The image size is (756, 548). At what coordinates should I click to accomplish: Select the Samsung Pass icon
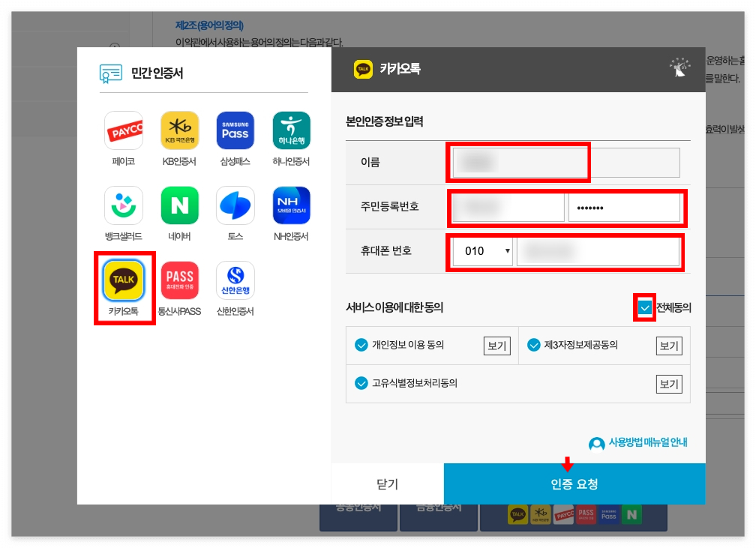pyautogui.click(x=235, y=130)
